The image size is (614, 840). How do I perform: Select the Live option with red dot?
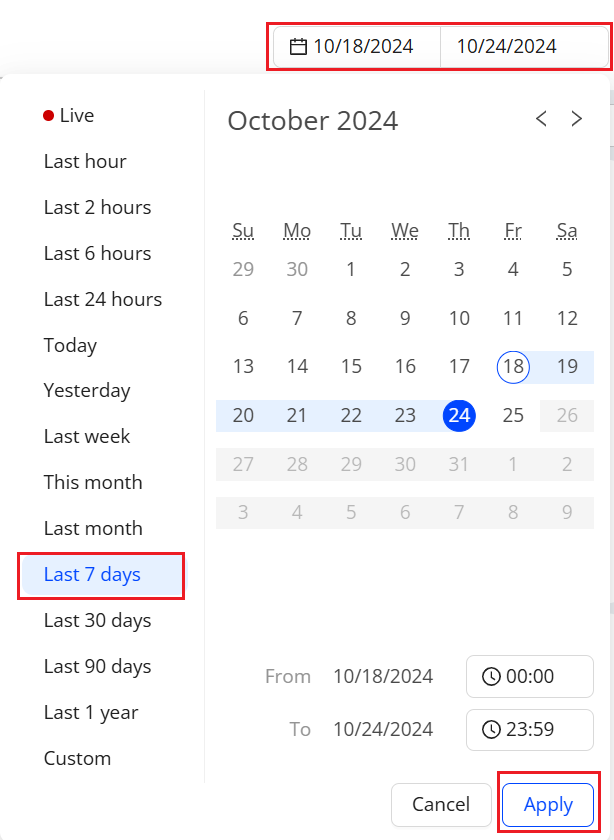[69, 115]
